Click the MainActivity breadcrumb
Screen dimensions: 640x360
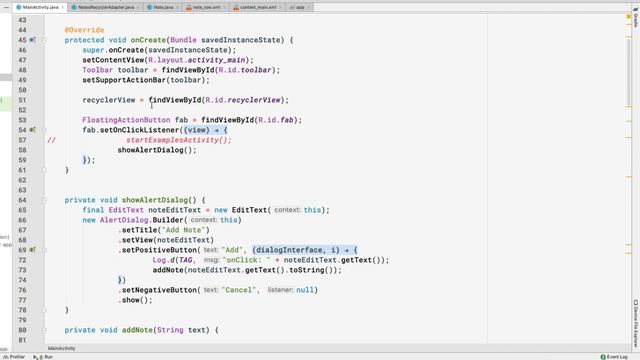click(62, 348)
